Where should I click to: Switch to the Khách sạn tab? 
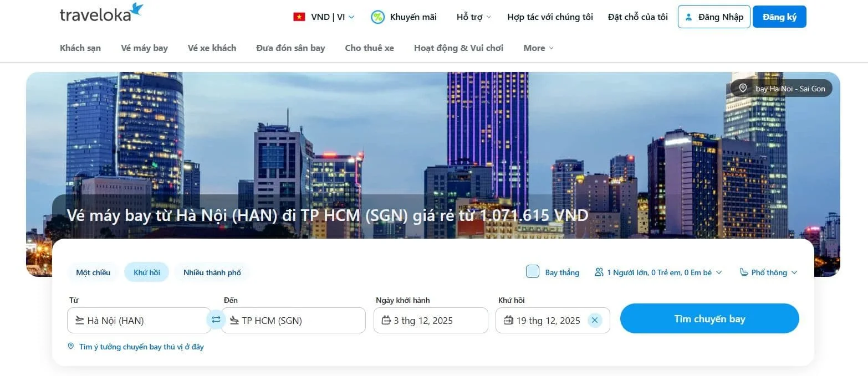pos(80,48)
